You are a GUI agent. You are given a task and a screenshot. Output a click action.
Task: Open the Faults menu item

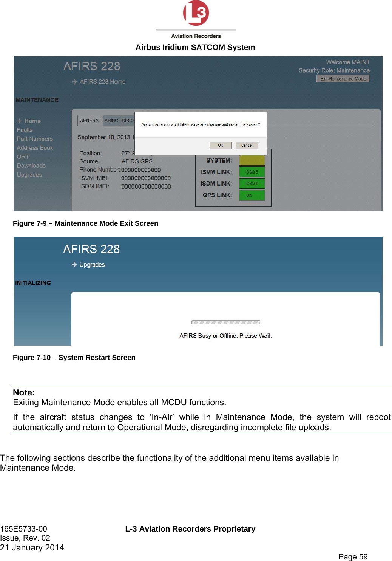(25, 130)
